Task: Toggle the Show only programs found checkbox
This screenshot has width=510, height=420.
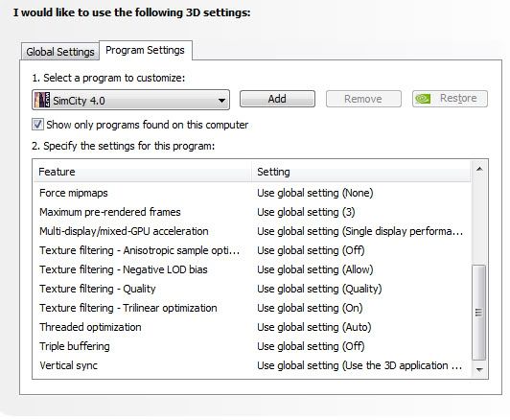Action: [37, 125]
